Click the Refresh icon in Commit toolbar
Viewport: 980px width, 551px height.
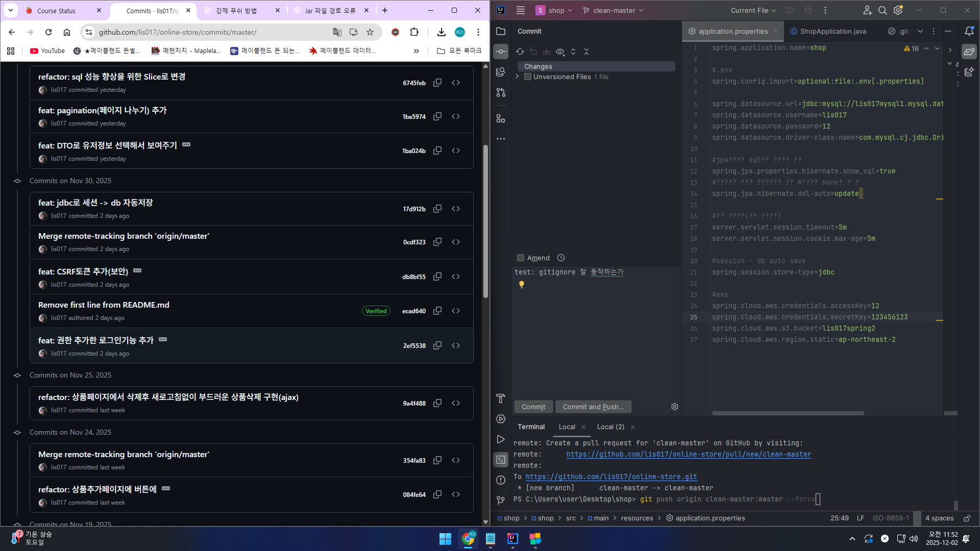pyautogui.click(x=520, y=52)
